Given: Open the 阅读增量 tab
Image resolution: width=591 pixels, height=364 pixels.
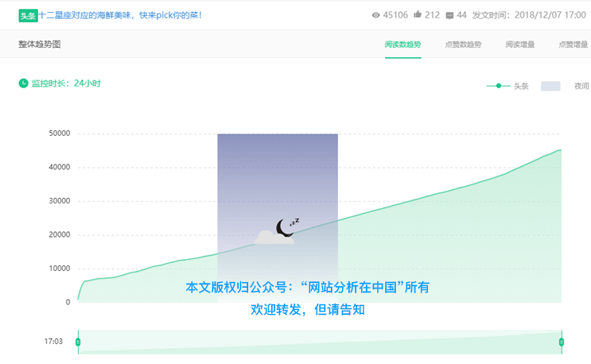Looking at the screenshot, I should (x=519, y=45).
